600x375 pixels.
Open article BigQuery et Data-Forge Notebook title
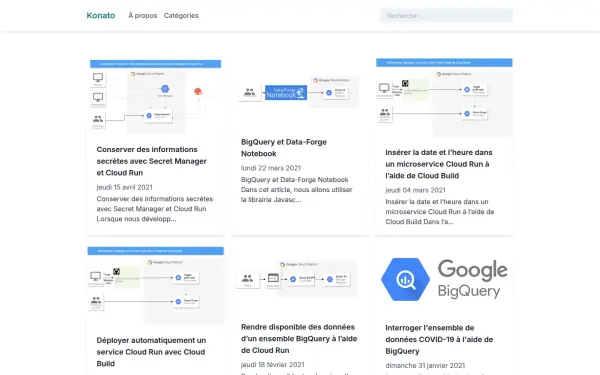click(284, 148)
